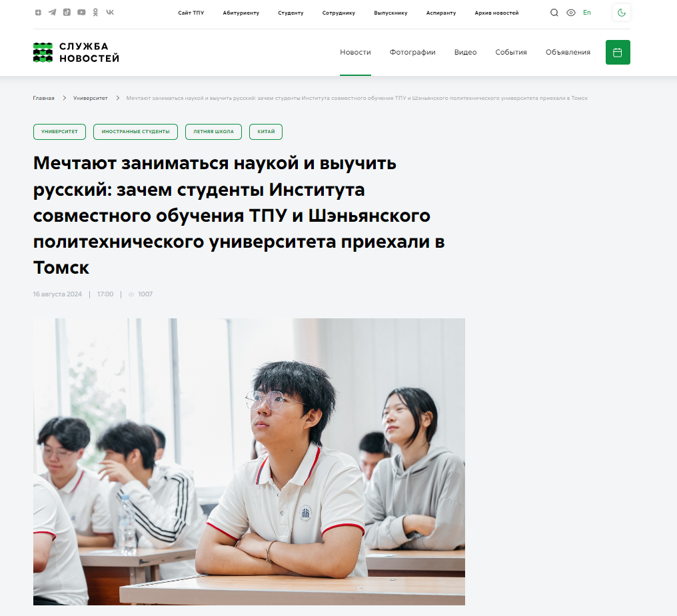This screenshot has height=616, width=677.
Task: Go to Главная breadcrumb link
Action: 43,99
